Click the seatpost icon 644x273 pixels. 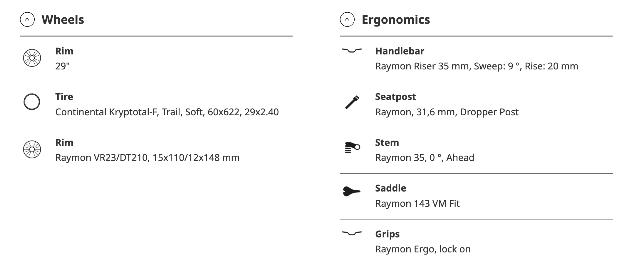pyautogui.click(x=352, y=102)
